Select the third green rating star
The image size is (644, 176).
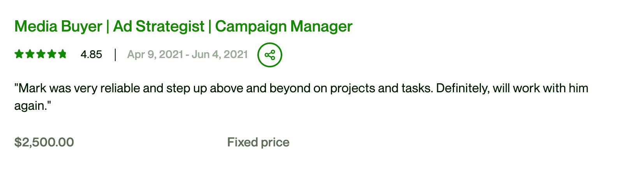[40, 54]
